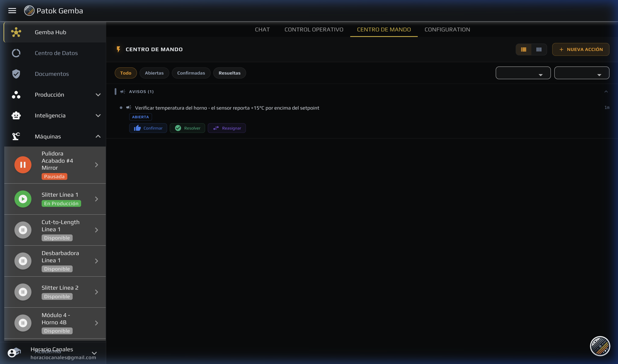Image resolution: width=618 pixels, height=364 pixels.
Task: Switch to the Control Operativo tab
Action: click(314, 30)
